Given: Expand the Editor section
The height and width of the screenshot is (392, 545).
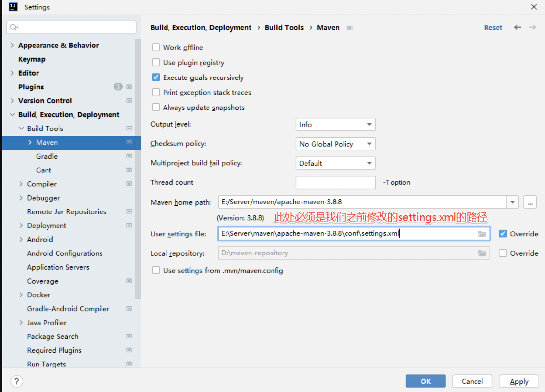Looking at the screenshot, I should (x=12, y=73).
